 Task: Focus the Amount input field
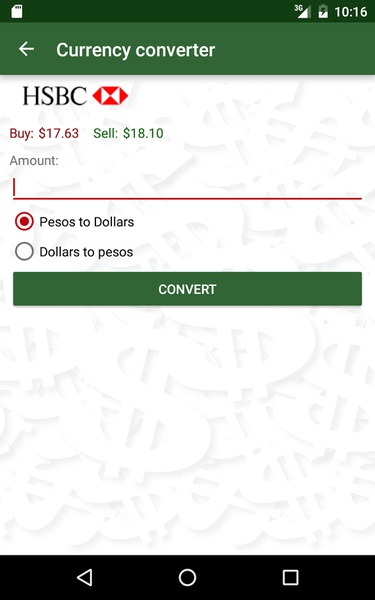click(188, 188)
